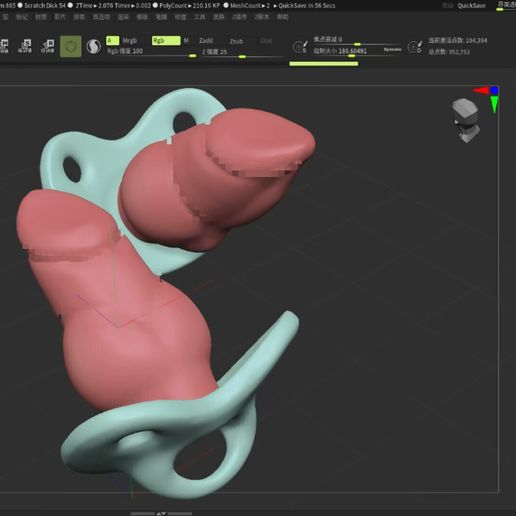Select the Scale transform icon
The width and height of the screenshot is (516, 516).
click(25, 46)
